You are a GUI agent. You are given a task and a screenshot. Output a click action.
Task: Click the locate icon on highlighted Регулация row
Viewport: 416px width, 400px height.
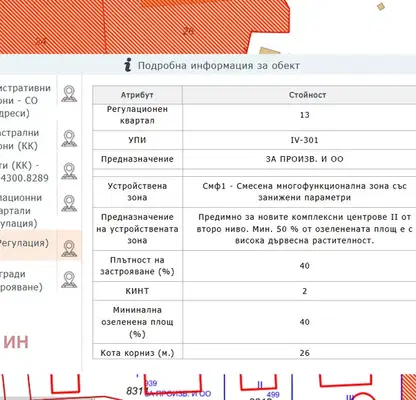69,248
